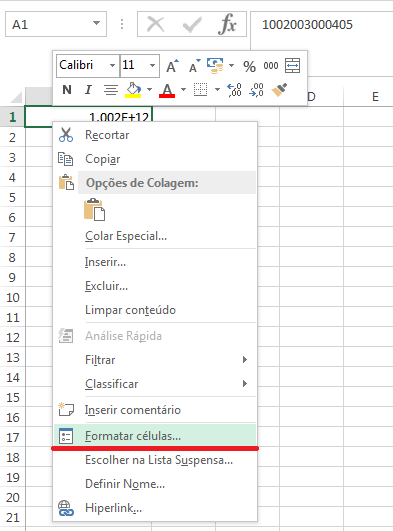Select row 12 header
The image size is (393, 531).
pos(13,337)
